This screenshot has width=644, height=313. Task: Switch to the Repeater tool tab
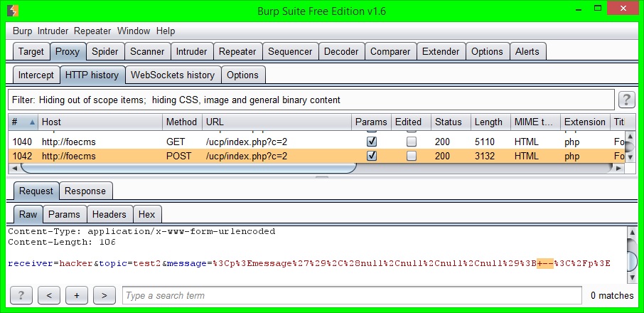point(237,52)
